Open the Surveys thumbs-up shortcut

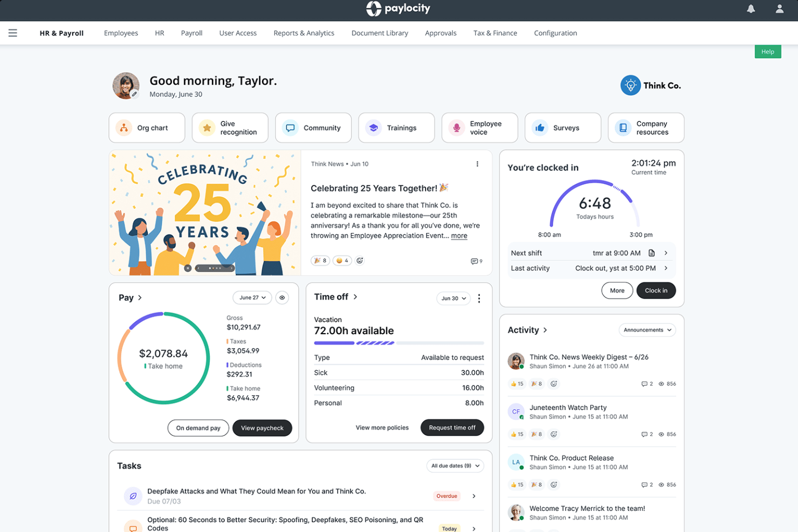tap(563, 128)
